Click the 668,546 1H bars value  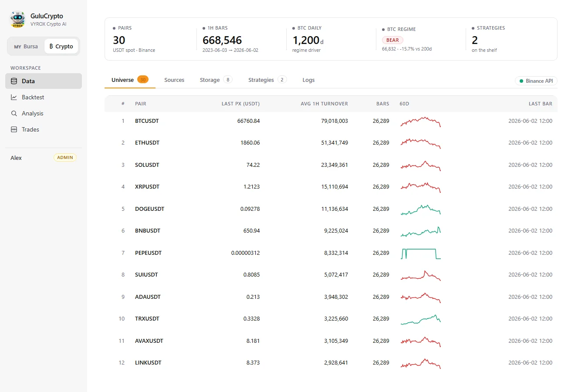coord(222,41)
